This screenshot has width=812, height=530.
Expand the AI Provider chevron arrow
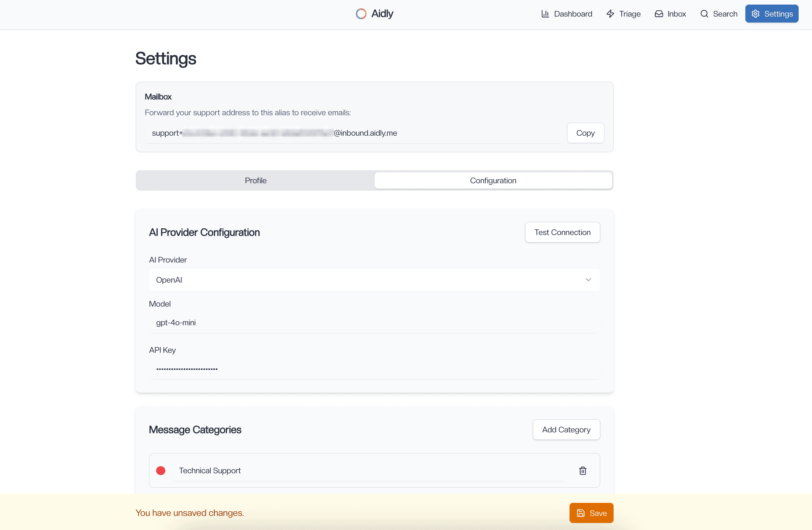point(588,280)
